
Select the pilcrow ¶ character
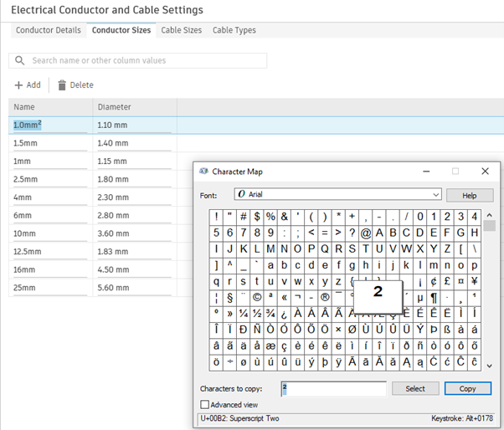pos(434,297)
